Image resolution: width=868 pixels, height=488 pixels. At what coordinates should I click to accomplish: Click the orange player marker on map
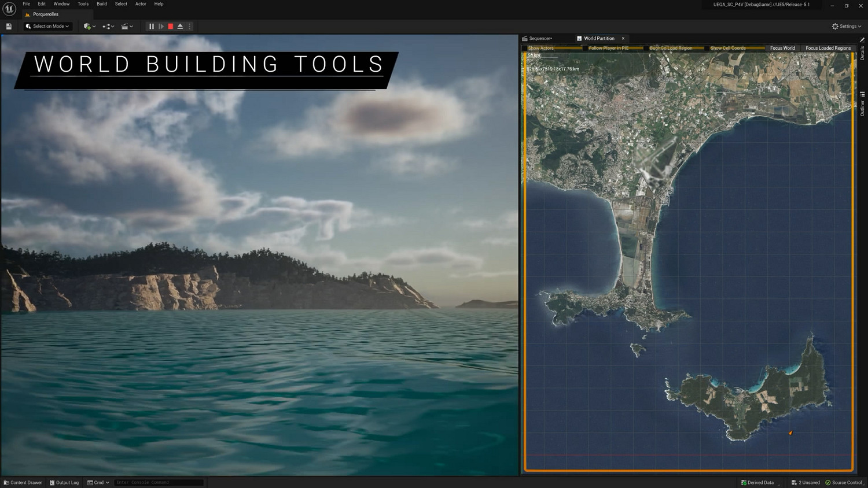tap(790, 432)
